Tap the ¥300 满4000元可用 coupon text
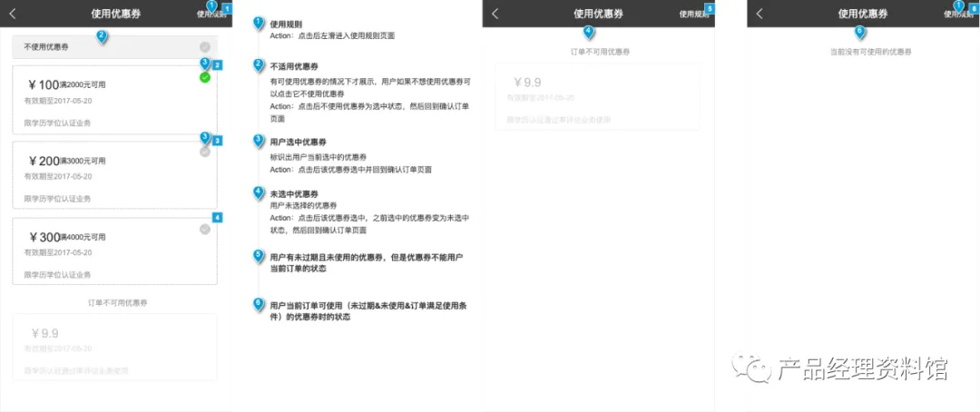The image size is (980, 412). [67, 238]
